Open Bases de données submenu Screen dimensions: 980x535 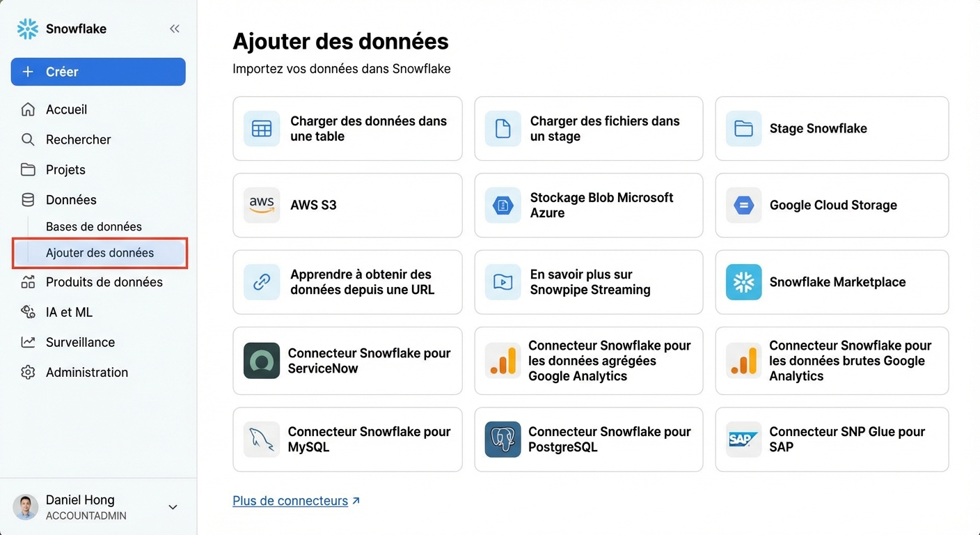94,226
